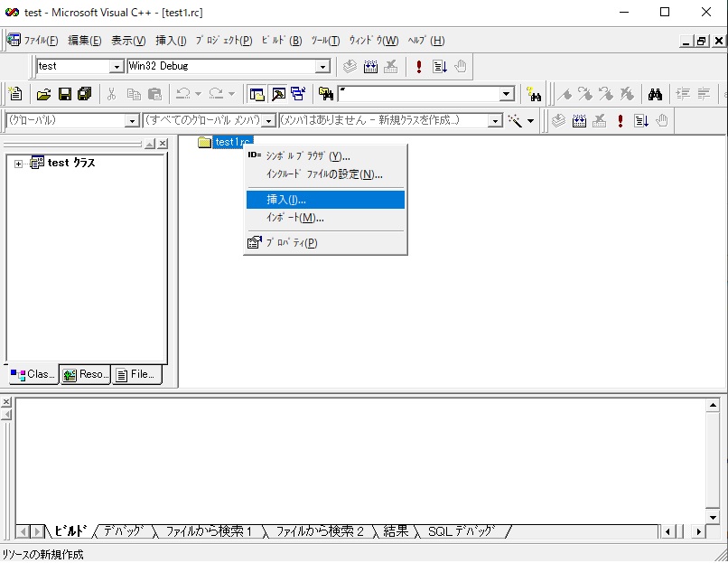Switch to the SQL デバッグ output tab
Image resolution: width=728 pixels, height=563 pixels.
462,531
